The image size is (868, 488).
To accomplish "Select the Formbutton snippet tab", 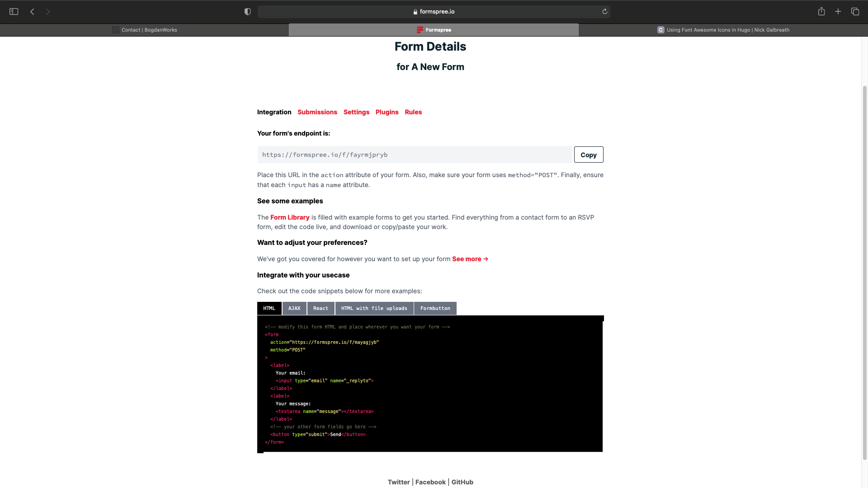I will 435,308.
